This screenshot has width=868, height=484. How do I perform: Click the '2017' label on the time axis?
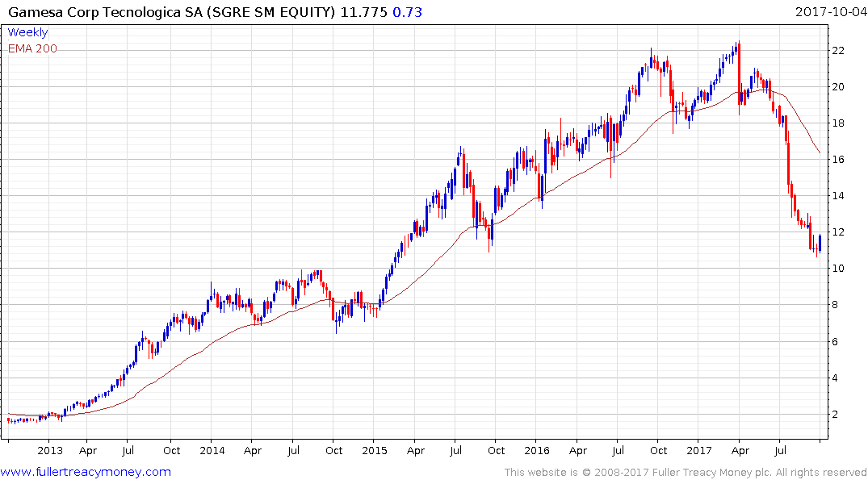coord(698,450)
